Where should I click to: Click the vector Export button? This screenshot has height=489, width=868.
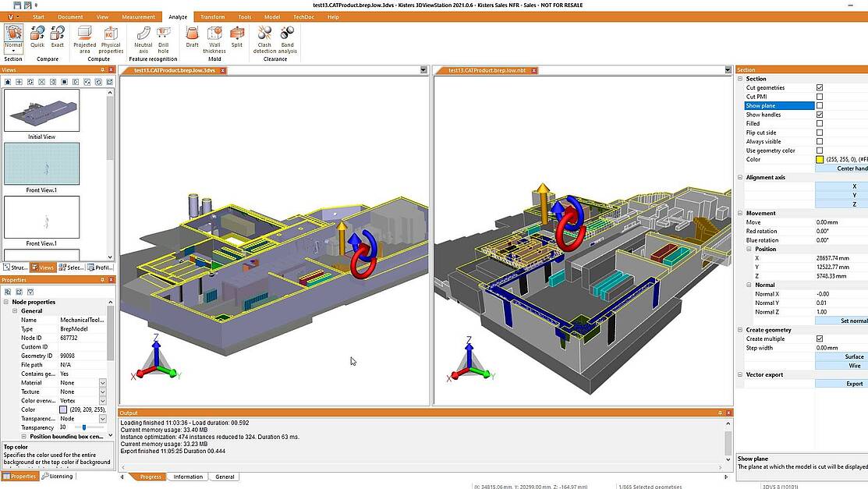click(841, 383)
